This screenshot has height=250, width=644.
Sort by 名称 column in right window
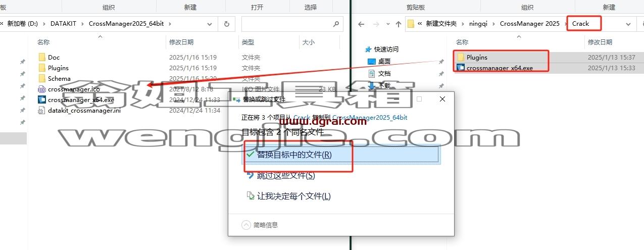click(x=462, y=42)
